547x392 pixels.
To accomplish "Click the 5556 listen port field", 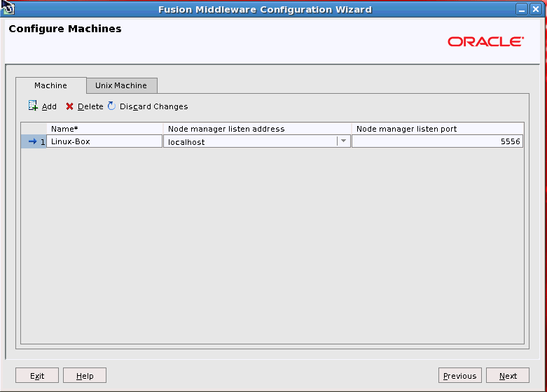I will click(438, 141).
